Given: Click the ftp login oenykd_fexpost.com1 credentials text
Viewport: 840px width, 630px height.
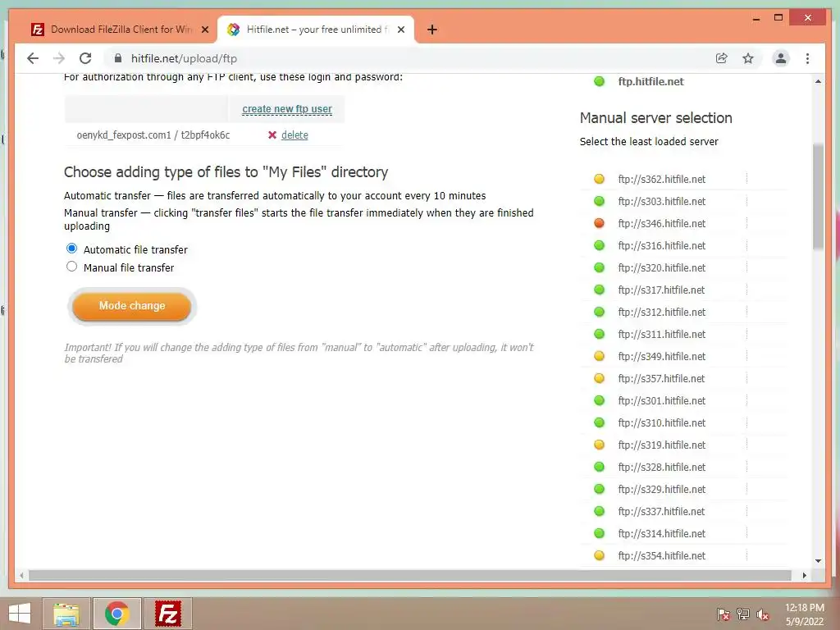Looking at the screenshot, I should (153, 135).
